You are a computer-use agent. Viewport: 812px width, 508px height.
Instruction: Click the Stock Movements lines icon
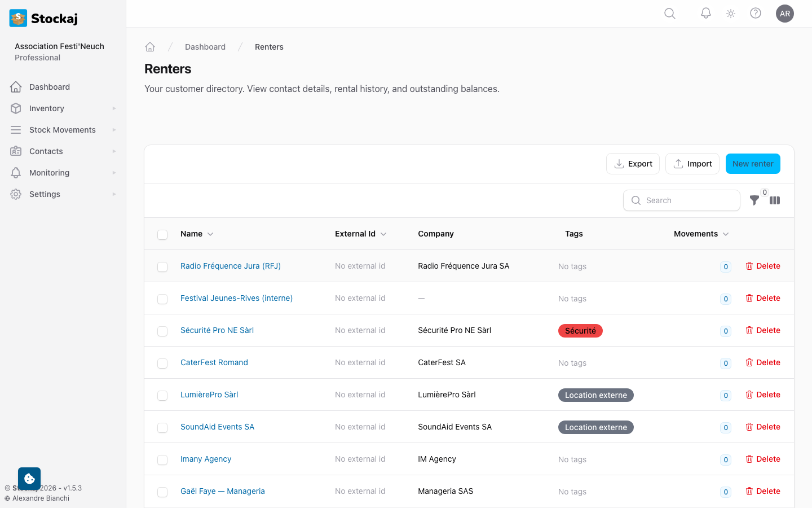pyautogui.click(x=16, y=130)
